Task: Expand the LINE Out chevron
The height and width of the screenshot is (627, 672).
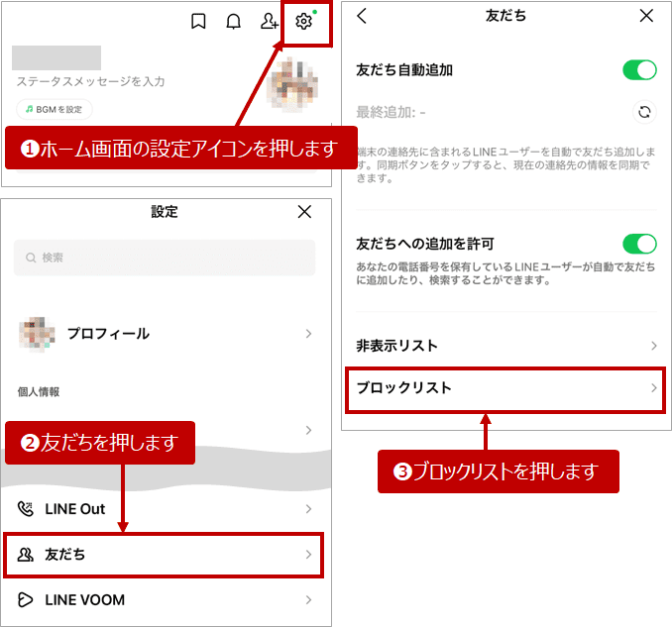Action: [308, 509]
